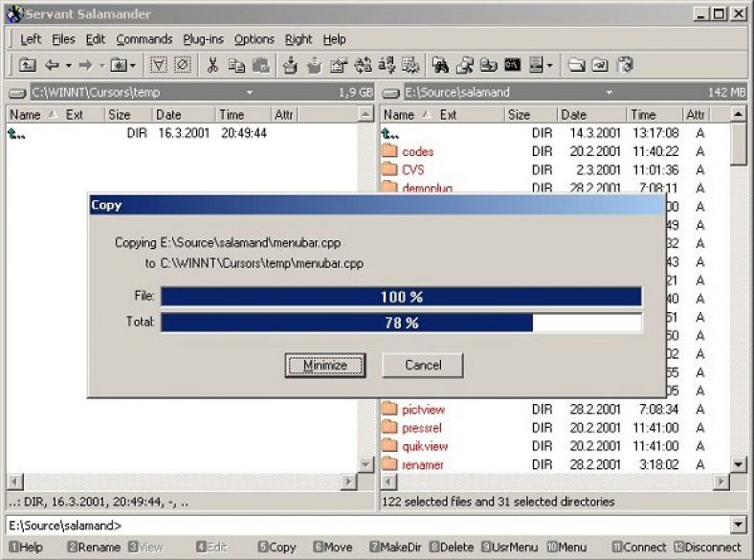This screenshot has height=560, width=754.
Task: Click the Paste clipboard icon
Action: click(x=260, y=65)
